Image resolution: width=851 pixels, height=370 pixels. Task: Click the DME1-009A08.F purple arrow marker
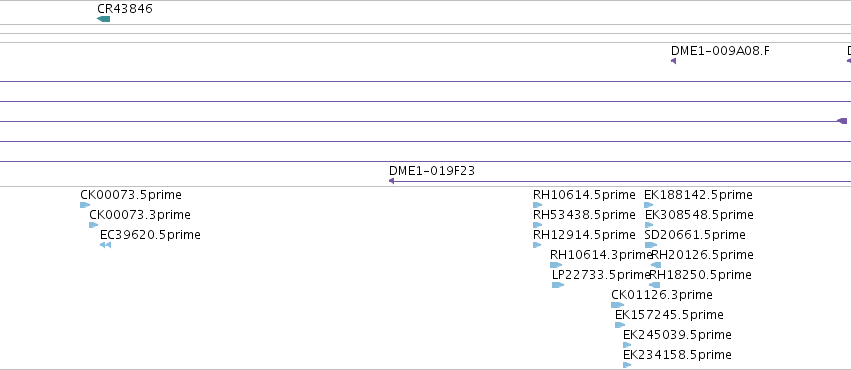(x=674, y=61)
